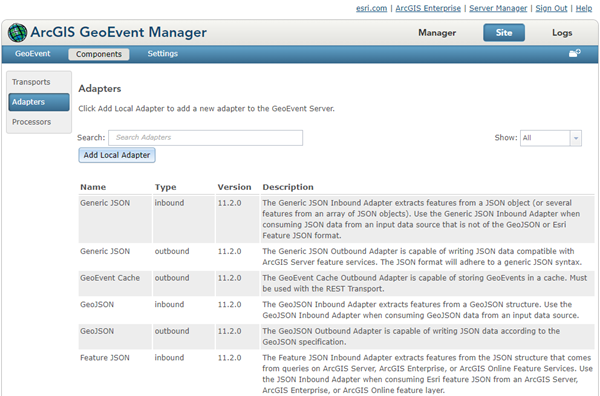Viewport: 600px width, 396px height.
Task: Open the ArcGIS Enterprise link
Action: tap(428, 8)
